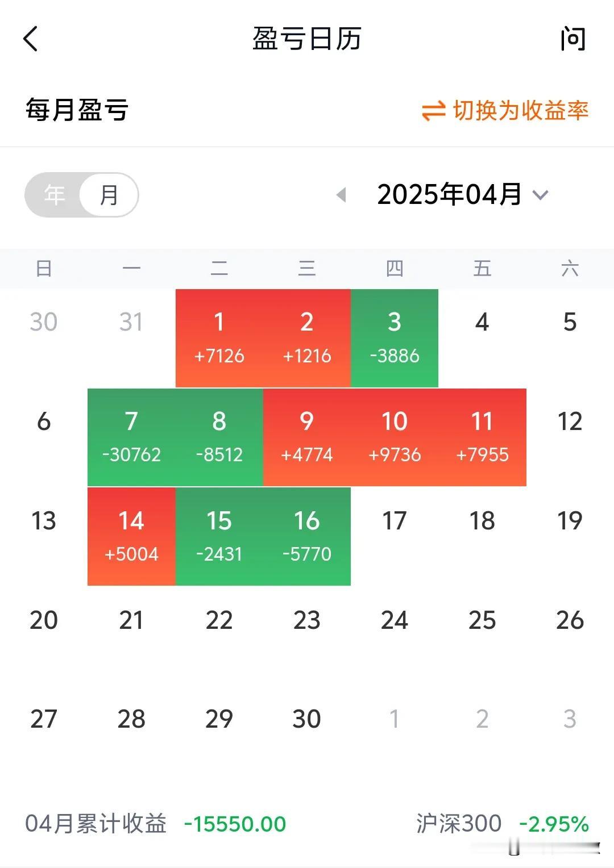Select April 14 showing +5004
Viewport: 614px width, 868px height.
[x=131, y=536]
